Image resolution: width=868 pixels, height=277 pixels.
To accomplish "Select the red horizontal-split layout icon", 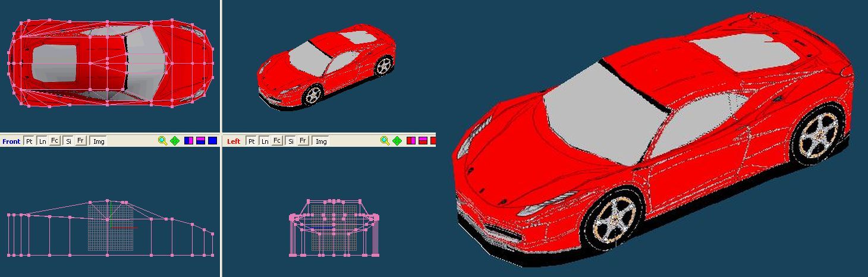I will click(x=423, y=141).
